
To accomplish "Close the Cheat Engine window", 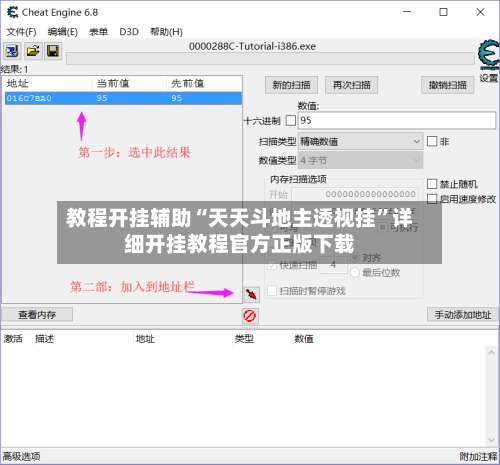I will click(x=480, y=12).
